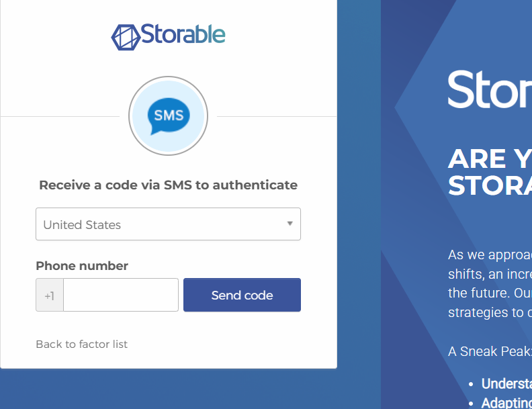Screen dimensions: 532x409
Task: Focus the phone number input field
Action: click(121, 295)
